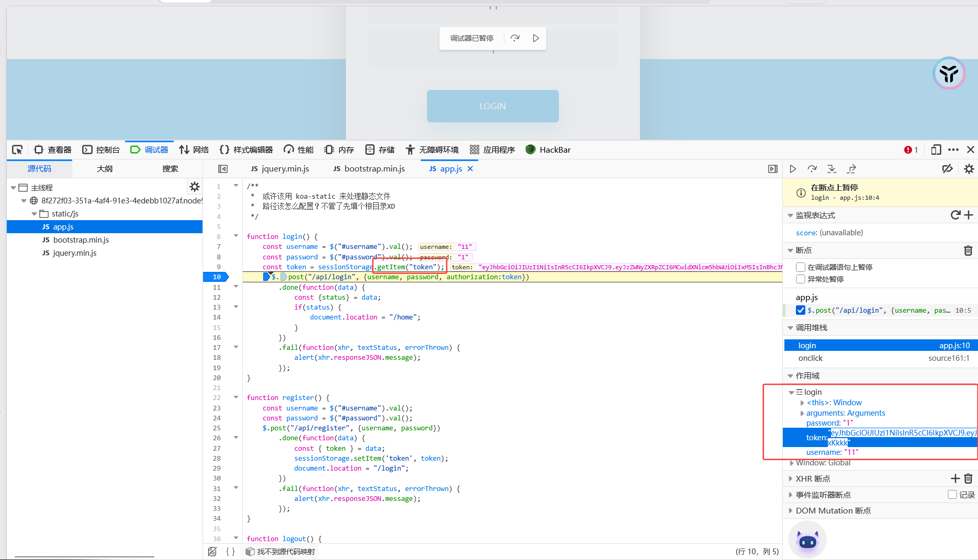
Task: Collapse the static/js folder
Action: click(34, 214)
